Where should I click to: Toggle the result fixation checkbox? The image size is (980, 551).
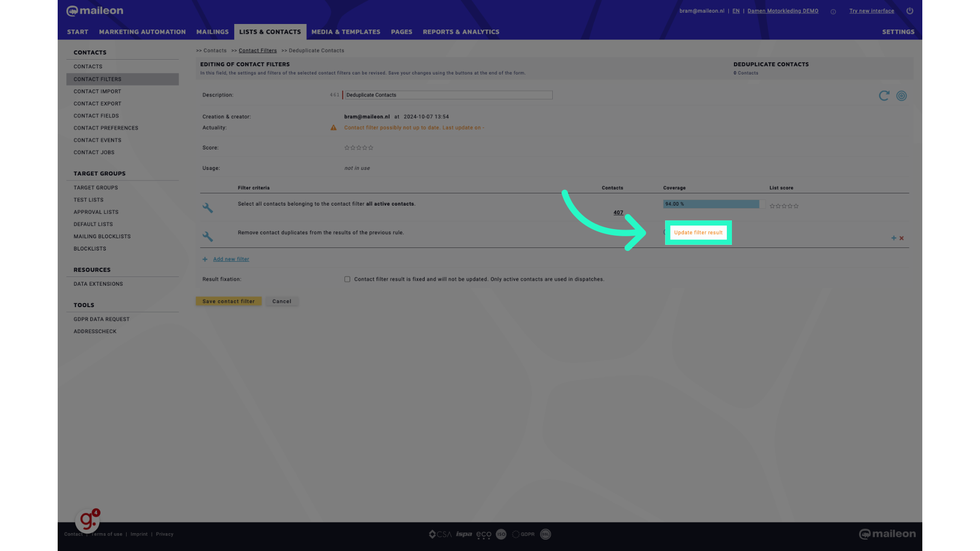click(x=347, y=279)
